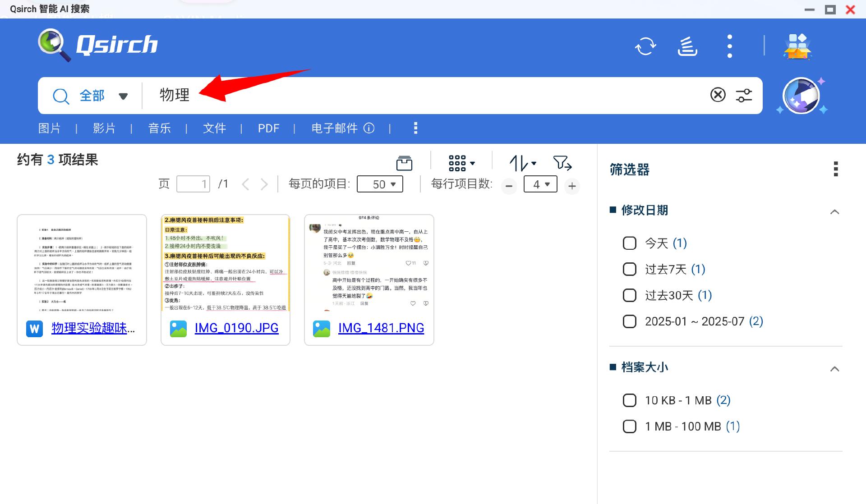Select the PDF category tab
866x504 pixels.
[x=268, y=128]
